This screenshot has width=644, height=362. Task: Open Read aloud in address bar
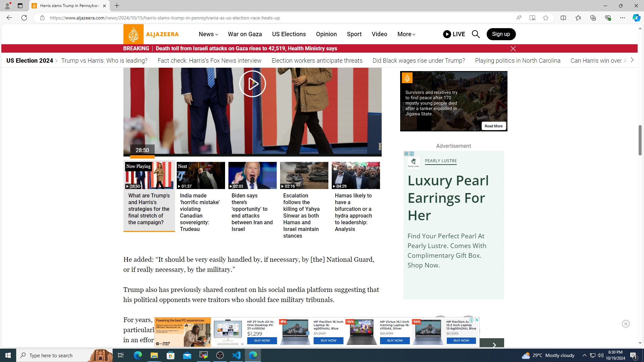pos(519,18)
